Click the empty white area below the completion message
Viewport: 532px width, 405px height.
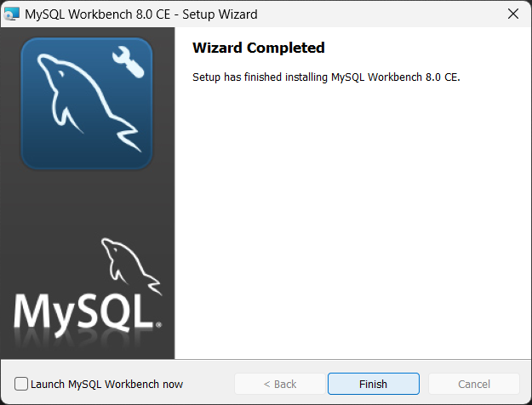[x=353, y=220]
